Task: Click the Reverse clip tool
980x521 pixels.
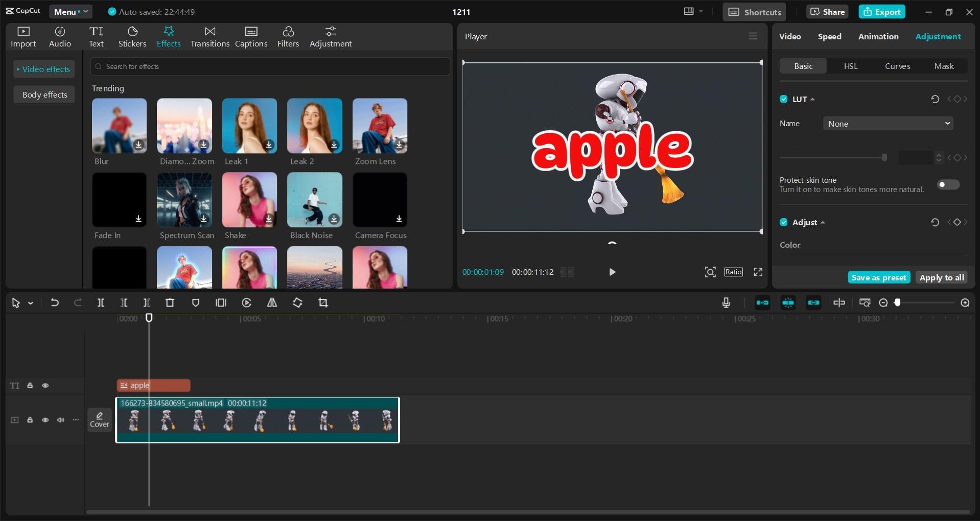Action: (246, 303)
